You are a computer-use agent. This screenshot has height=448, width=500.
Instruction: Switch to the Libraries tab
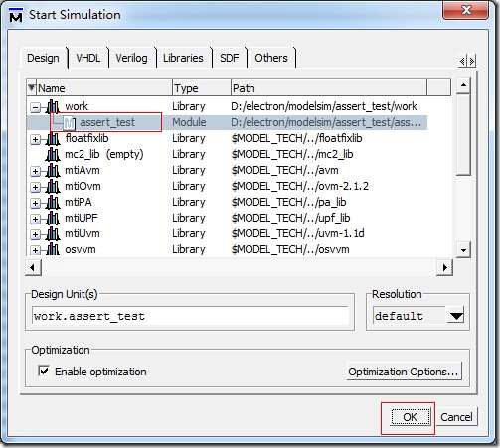tap(183, 58)
